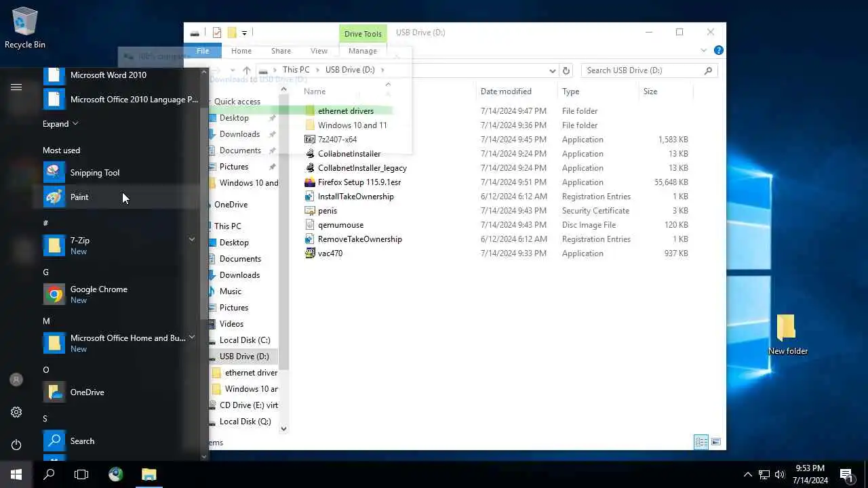Viewport: 868px width, 488px height.
Task: Open the Home ribbon tab
Action: (x=241, y=51)
